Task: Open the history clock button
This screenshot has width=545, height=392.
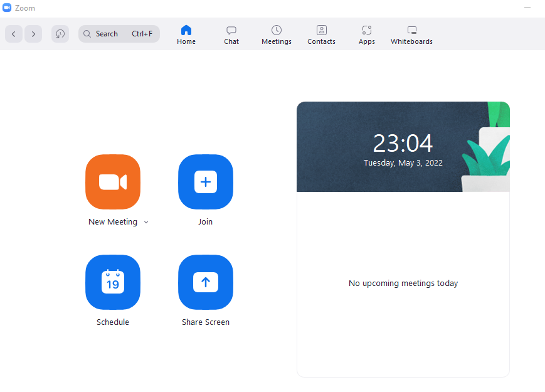Action: (x=60, y=34)
